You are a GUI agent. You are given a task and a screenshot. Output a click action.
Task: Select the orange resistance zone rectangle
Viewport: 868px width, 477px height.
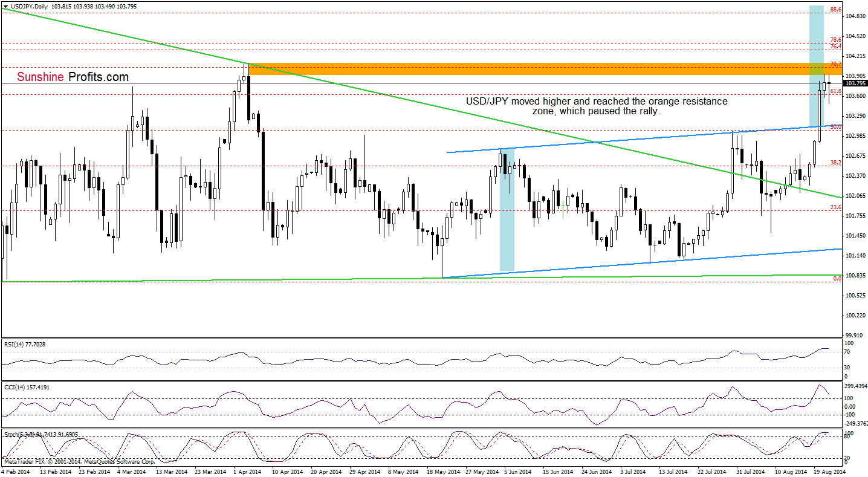tap(544, 70)
